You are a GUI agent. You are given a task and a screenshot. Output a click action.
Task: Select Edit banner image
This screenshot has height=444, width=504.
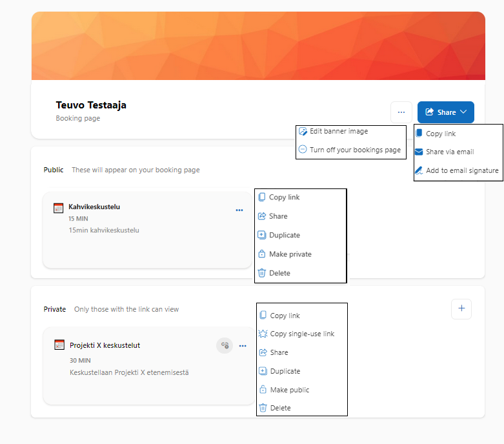point(339,131)
